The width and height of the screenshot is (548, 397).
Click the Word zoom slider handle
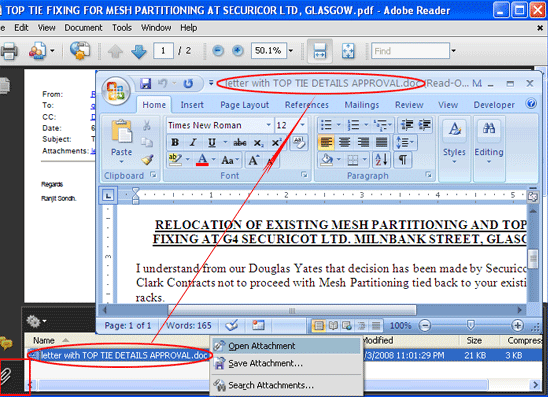(x=470, y=326)
